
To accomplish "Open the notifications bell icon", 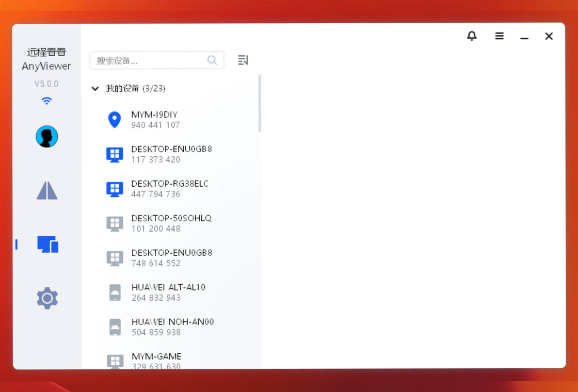I will 472,36.
